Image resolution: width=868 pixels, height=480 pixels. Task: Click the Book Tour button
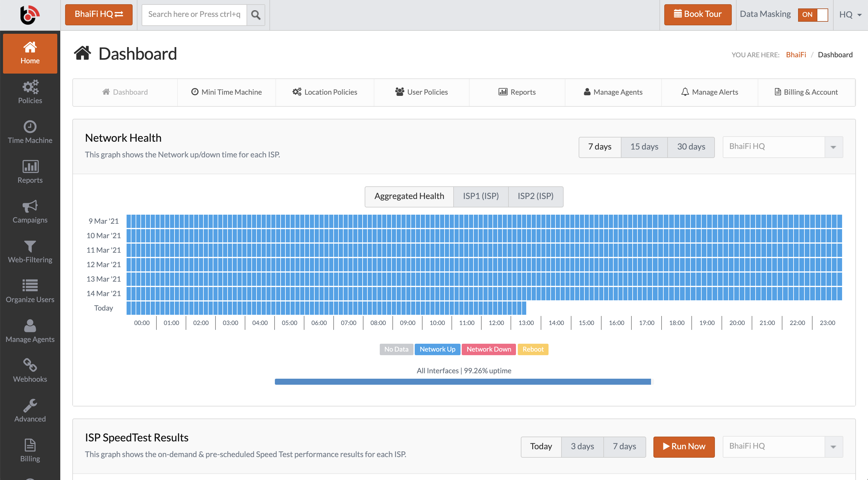pyautogui.click(x=697, y=14)
